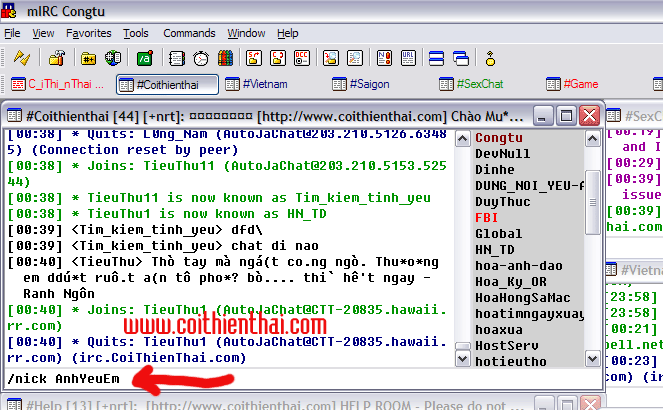The height and width of the screenshot is (410, 663).
Task: Switch to the C_iThi_nThai status window button
Action: point(59,84)
